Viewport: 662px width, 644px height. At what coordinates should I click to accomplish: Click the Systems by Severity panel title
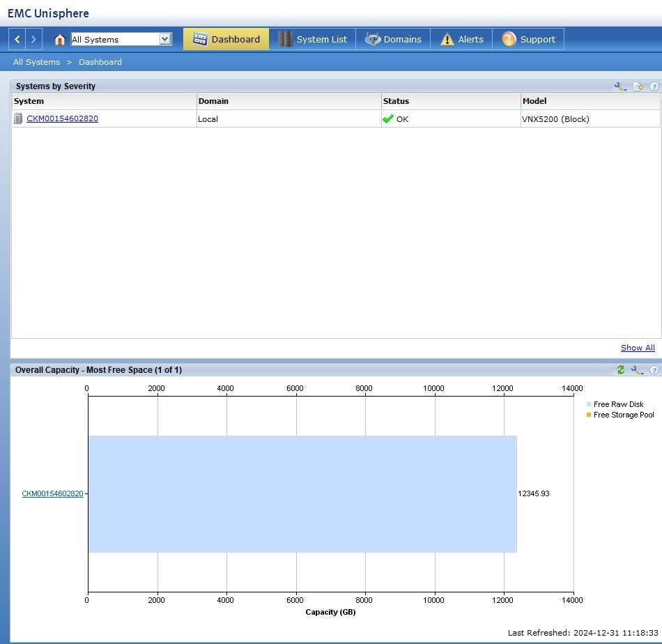click(x=56, y=86)
